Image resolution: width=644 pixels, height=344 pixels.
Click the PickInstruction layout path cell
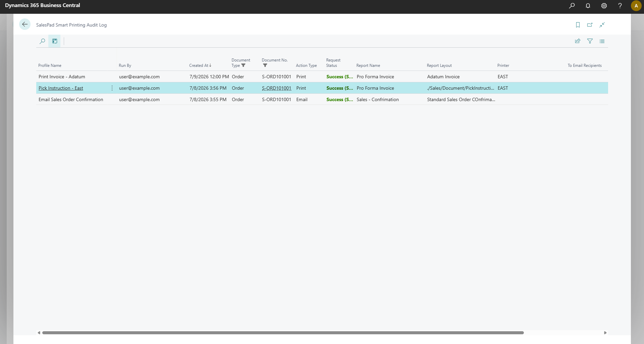coord(461,88)
